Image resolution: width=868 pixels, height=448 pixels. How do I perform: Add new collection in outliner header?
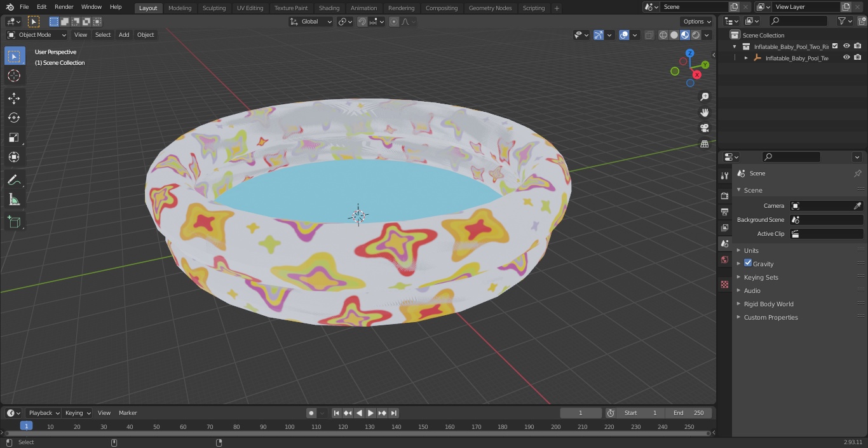[862, 21]
